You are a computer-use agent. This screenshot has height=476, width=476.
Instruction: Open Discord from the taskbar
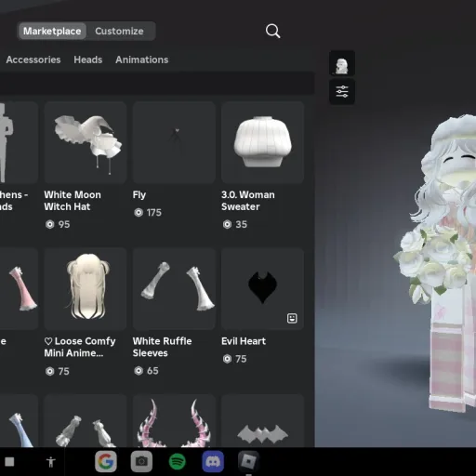click(x=213, y=462)
